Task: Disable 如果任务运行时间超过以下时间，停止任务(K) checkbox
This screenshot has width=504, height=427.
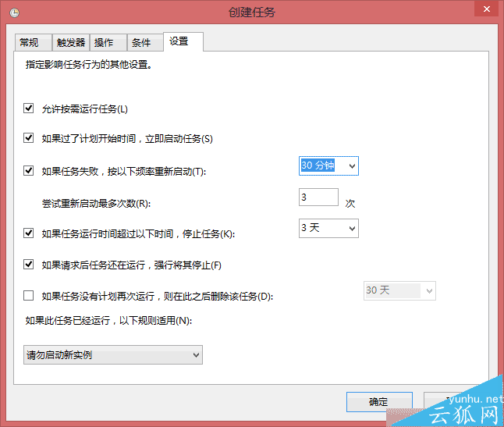Action: [x=29, y=233]
